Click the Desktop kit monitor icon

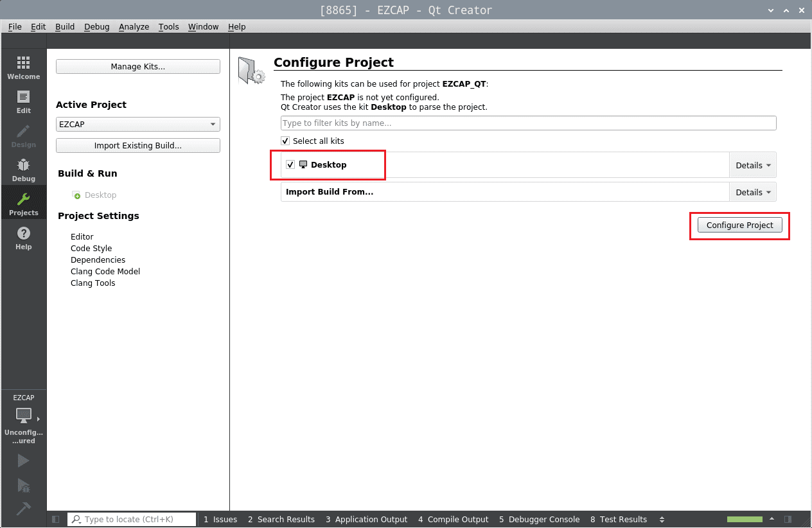coord(303,164)
